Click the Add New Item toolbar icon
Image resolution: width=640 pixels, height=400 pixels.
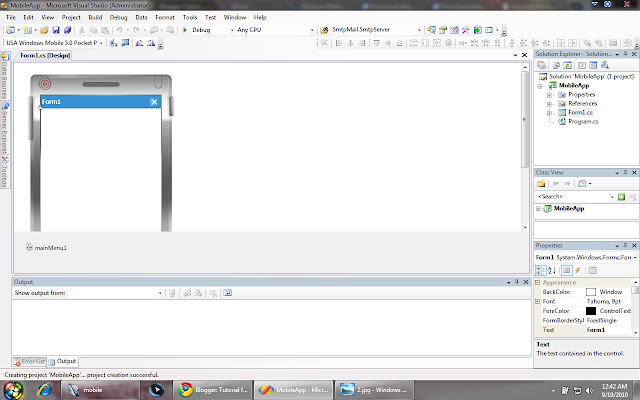click(27, 30)
